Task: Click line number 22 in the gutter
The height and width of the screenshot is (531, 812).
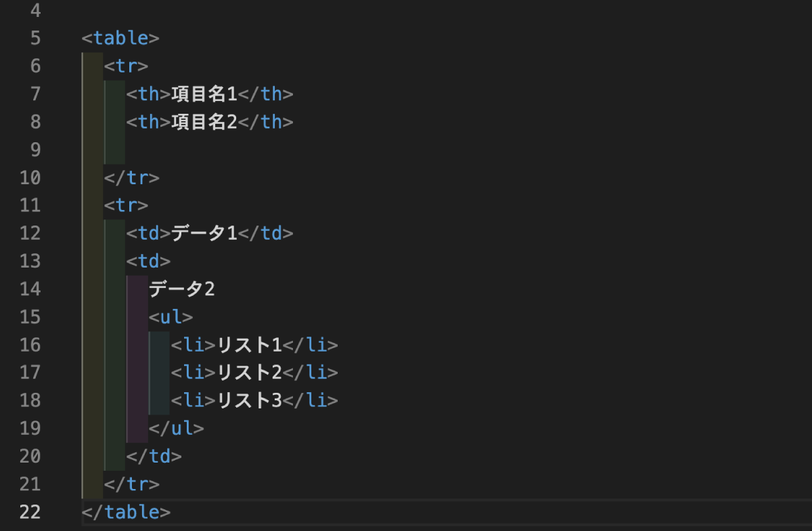Action: point(30,512)
